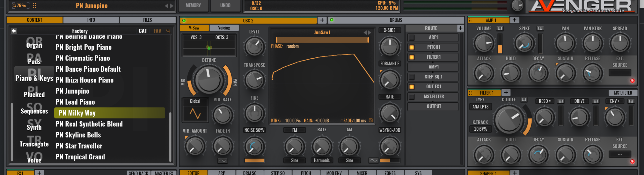644x175 pixels.
Task: Click keyboard icon next to ENV +
Action: [x=631, y=101]
